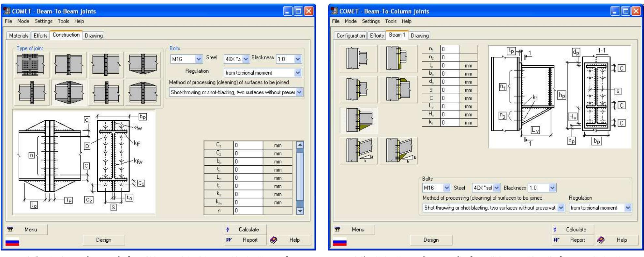This screenshot has width=644, height=257.
Task: Choose the horizontal-beam column joint icon with bottom haunch
Action: 359,120
